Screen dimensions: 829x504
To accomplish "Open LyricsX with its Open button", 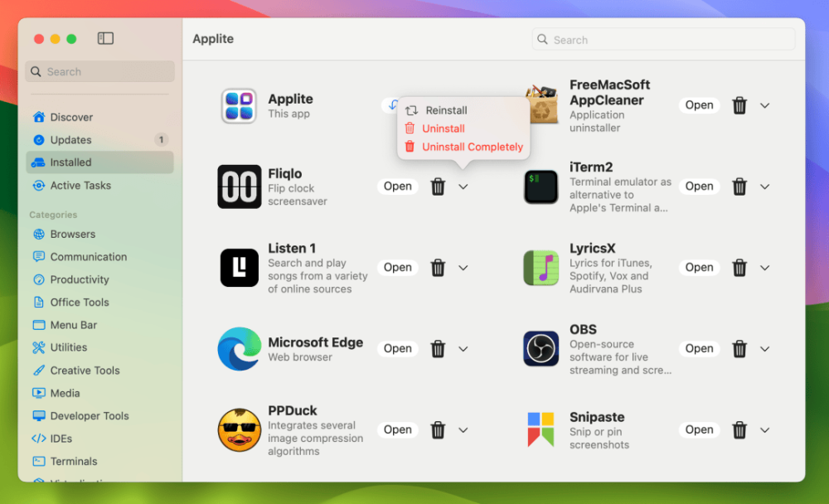I will (x=699, y=268).
